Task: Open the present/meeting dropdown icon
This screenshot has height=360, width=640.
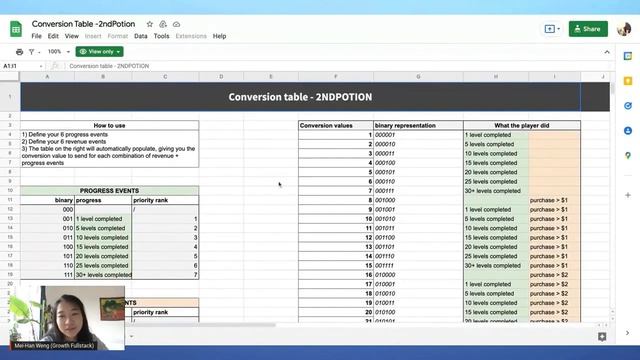Action: point(552,29)
